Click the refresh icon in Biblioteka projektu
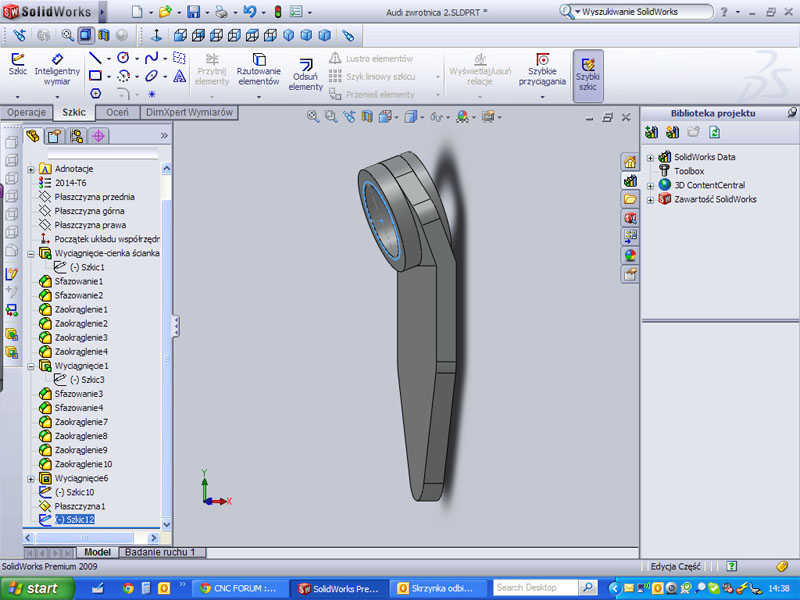Viewport: 800px width, 600px height. point(714,133)
